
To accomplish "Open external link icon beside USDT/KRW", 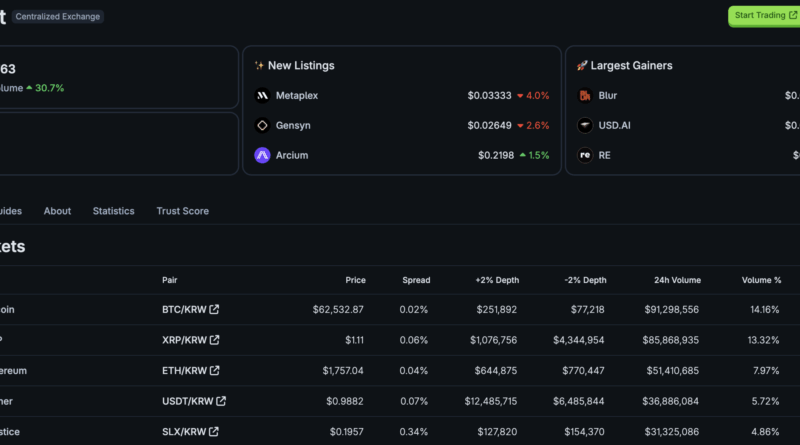I will [x=221, y=401].
